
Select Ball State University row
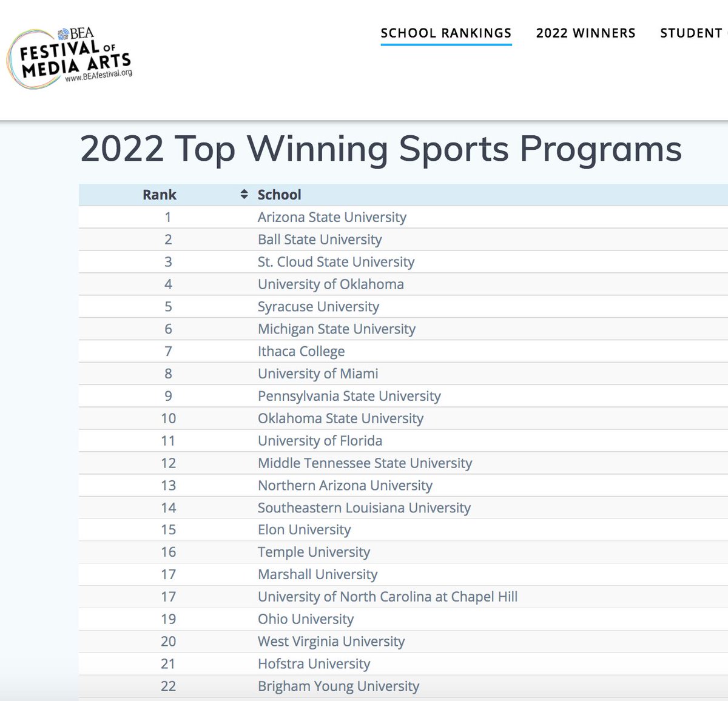[x=403, y=240]
